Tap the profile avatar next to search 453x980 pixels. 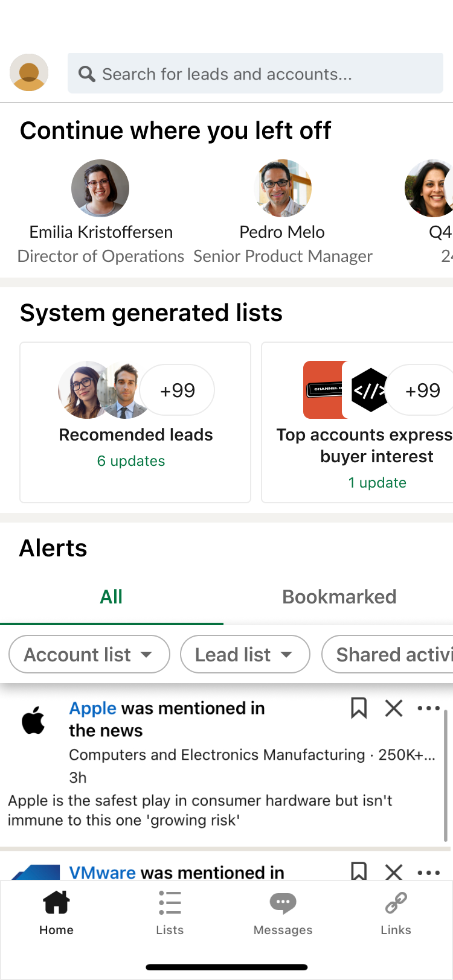[29, 72]
